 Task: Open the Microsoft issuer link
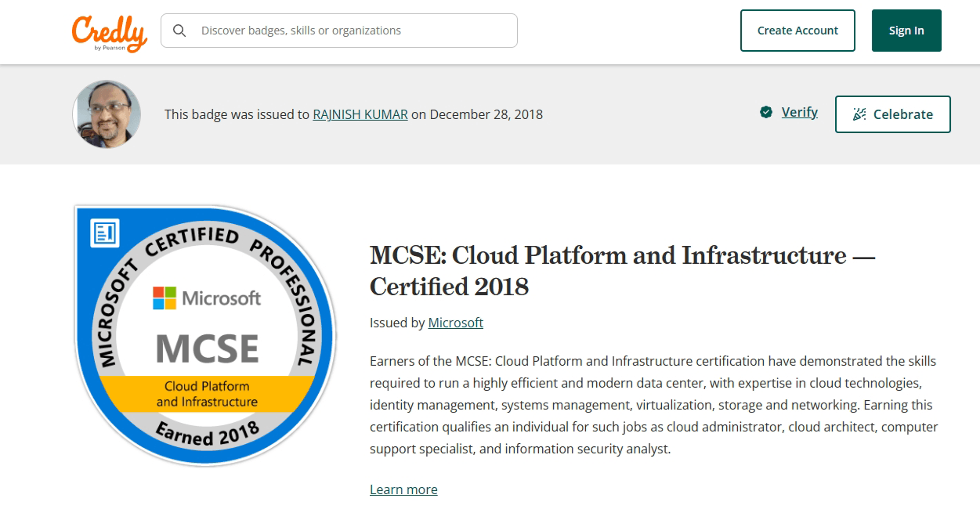pyautogui.click(x=455, y=323)
